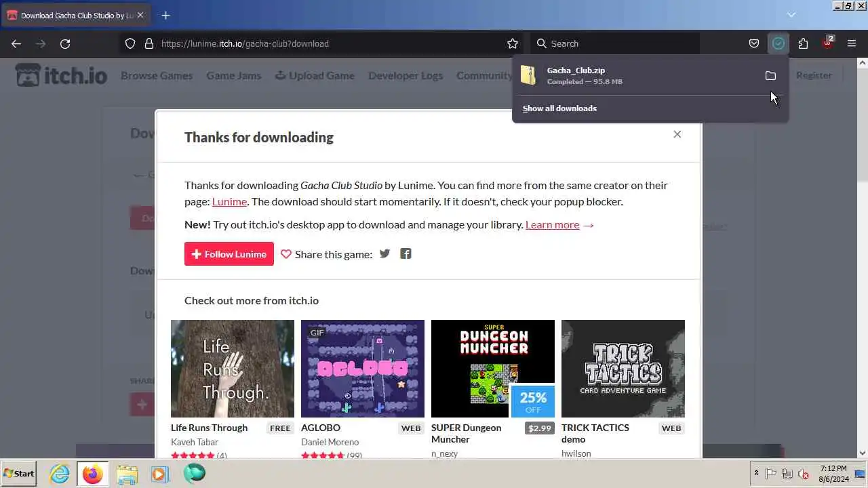Screen dimensions: 868x488
Task: Open the TRICK TACTICS demo thumbnail
Action: click(623, 369)
